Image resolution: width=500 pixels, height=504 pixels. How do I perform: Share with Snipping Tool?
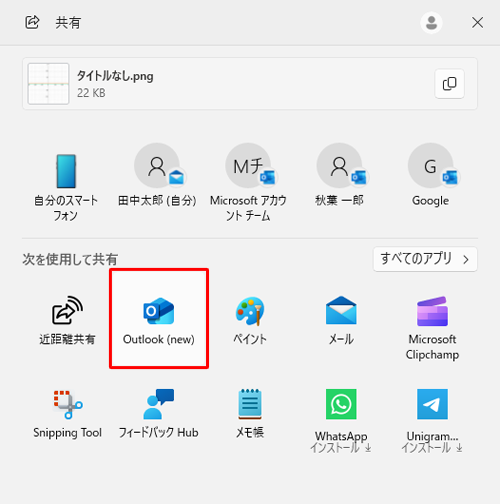coord(68,413)
